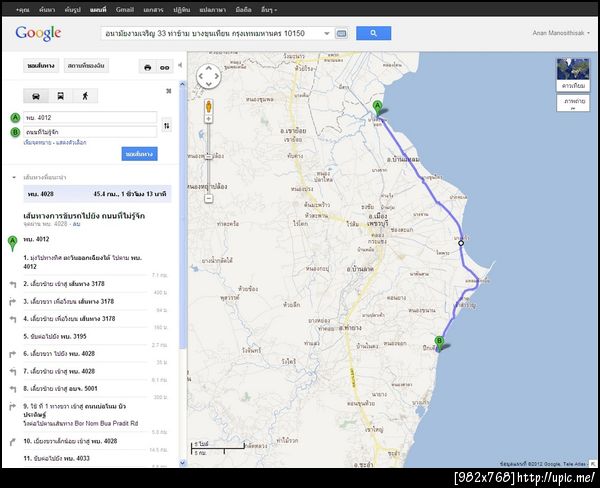Click green A marker beside start field
Viewport: 600px width, 488px height.
point(15,118)
